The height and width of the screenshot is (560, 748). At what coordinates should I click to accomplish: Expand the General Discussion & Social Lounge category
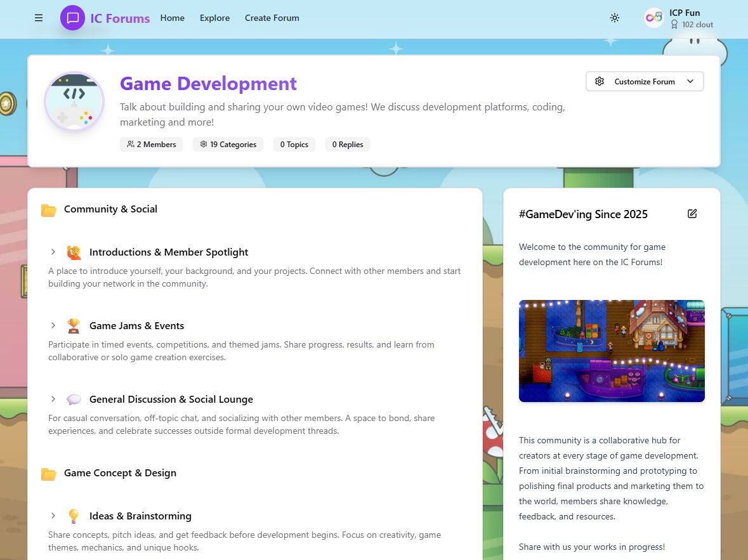coord(53,399)
